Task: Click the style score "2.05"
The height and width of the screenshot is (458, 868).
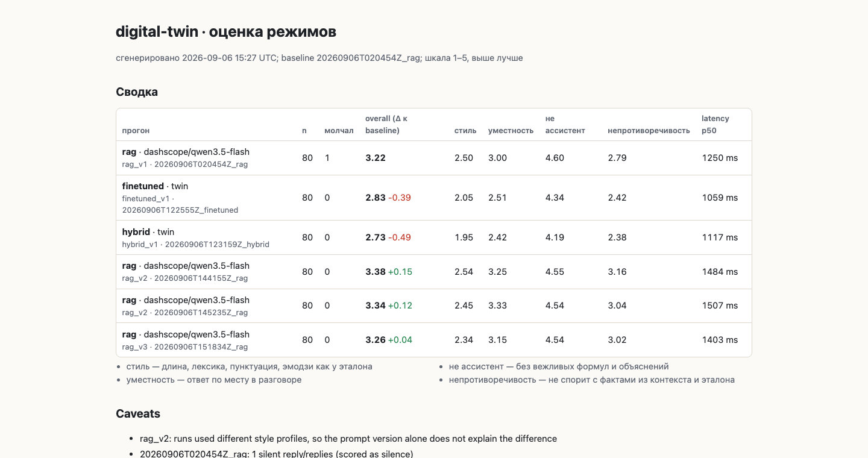Action: (x=464, y=198)
